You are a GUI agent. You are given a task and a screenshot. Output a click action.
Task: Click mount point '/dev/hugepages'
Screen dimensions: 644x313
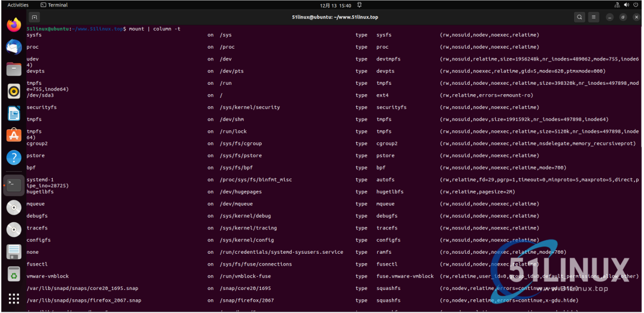(241, 192)
